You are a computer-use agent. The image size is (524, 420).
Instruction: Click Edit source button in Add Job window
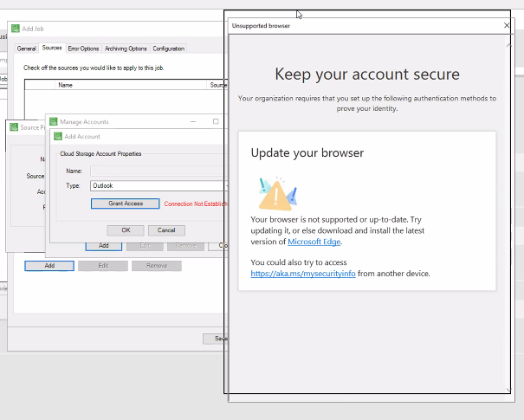pos(103,266)
